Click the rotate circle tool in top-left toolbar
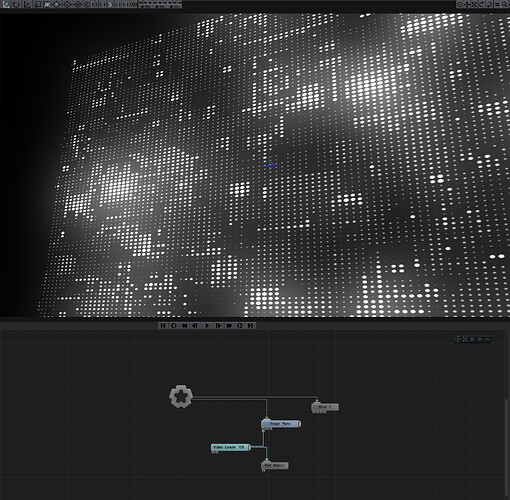510x500 pixels. (x=16, y=4)
